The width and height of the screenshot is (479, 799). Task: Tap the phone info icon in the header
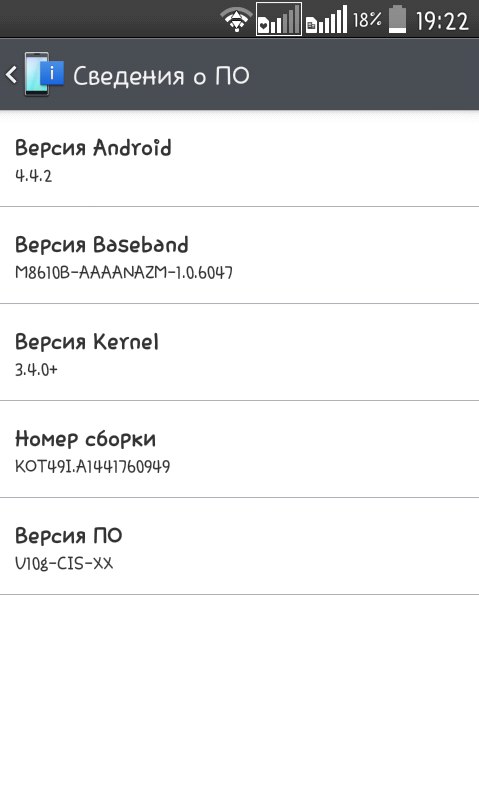click(x=44, y=74)
